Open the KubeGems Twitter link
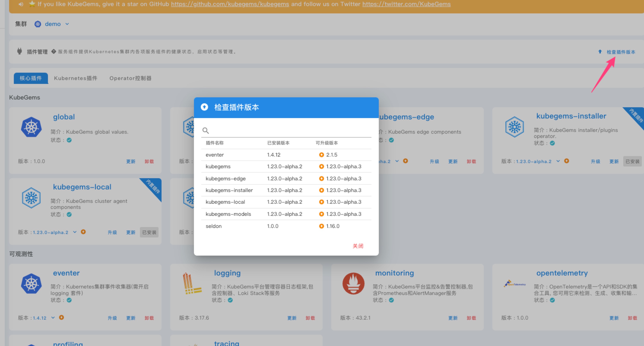 click(406, 4)
